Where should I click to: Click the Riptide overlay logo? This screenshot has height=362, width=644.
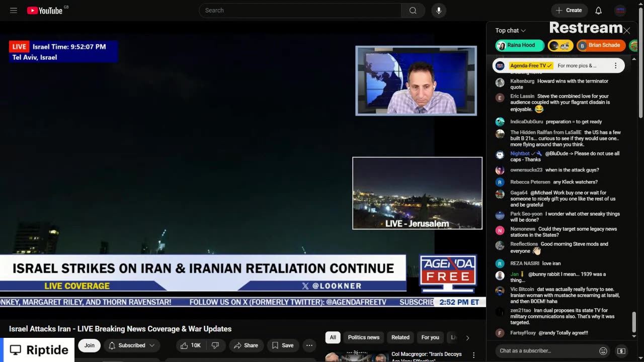[39, 350]
